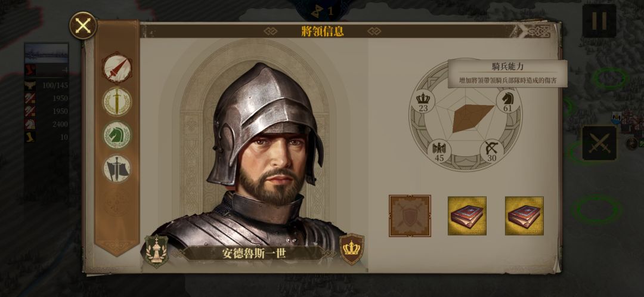
Task: Select the second red book item
Action: pos(524,216)
